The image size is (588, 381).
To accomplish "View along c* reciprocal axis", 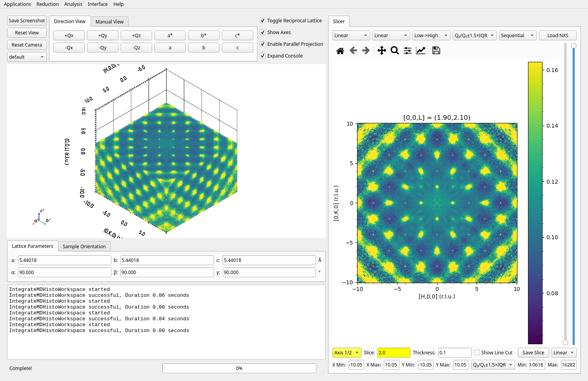I will pos(238,35).
